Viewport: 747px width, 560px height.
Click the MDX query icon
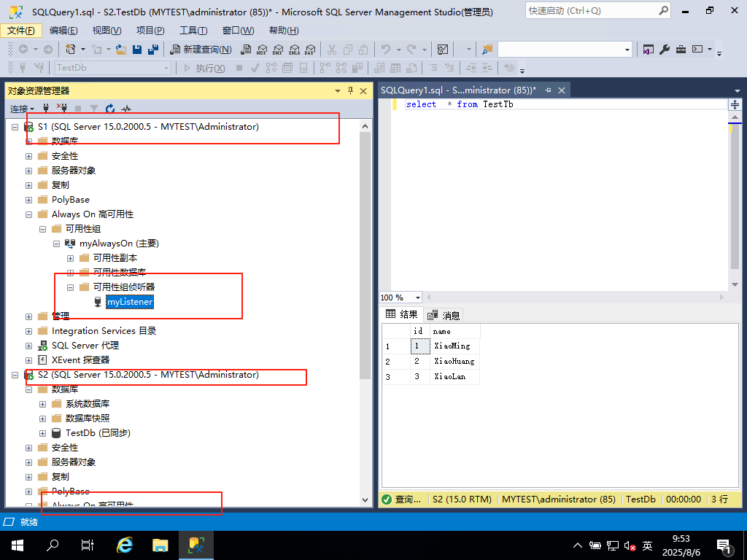[262, 49]
